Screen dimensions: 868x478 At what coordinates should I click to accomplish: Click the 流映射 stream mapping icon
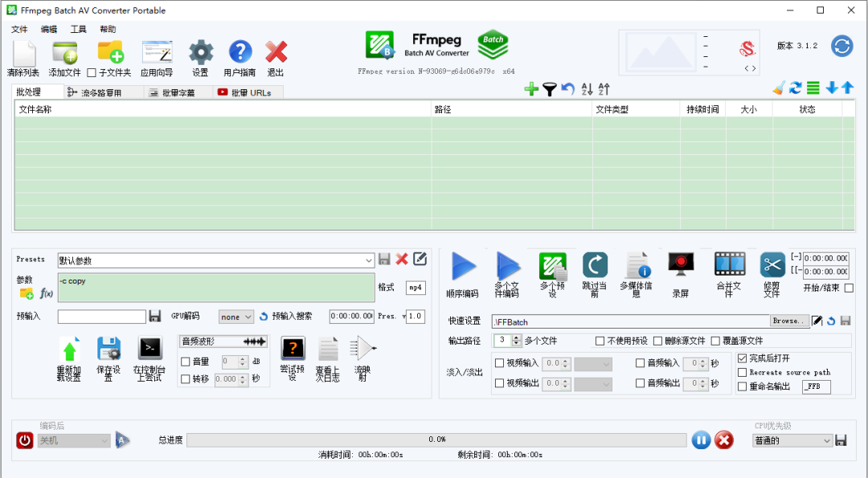pos(363,349)
